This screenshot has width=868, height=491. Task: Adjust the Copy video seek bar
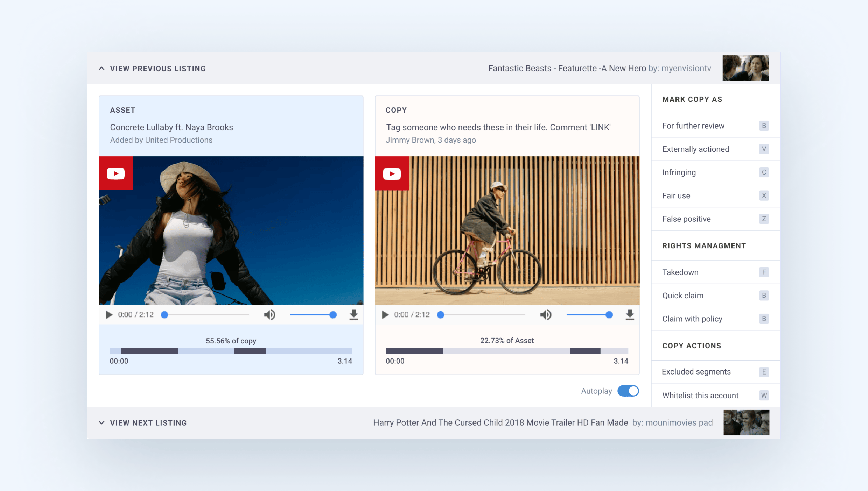[x=481, y=315]
